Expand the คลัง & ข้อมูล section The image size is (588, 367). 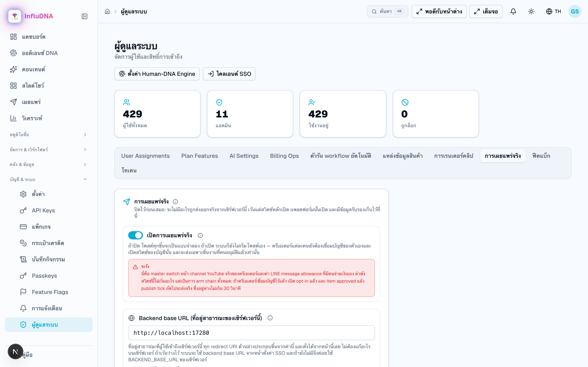48,164
